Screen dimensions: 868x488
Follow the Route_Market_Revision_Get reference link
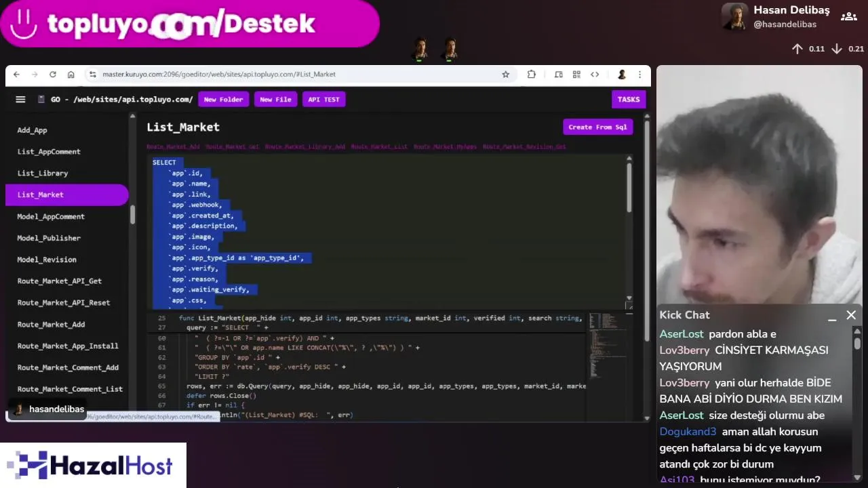point(524,146)
